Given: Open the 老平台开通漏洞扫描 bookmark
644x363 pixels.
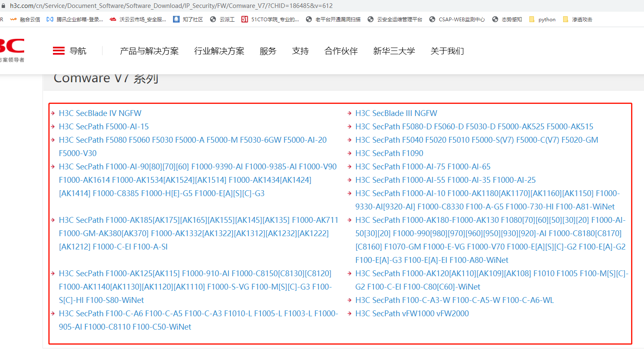Looking at the screenshot, I should tap(333, 19).
